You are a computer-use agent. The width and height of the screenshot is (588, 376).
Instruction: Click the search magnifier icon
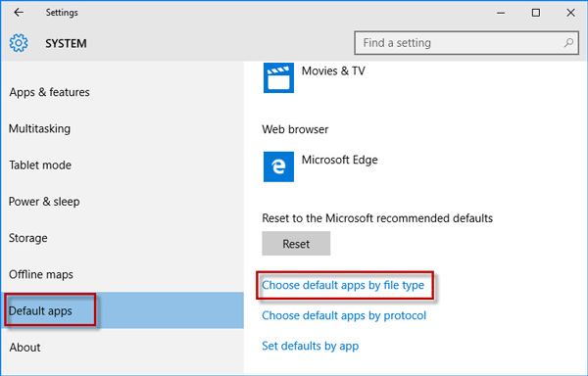pos(568,43)
